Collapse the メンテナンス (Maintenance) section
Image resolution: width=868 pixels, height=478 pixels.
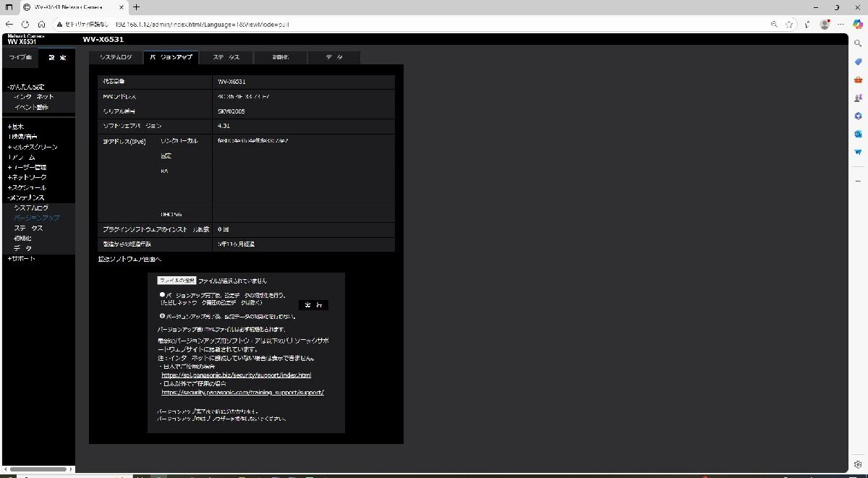[x=23, y=197]
